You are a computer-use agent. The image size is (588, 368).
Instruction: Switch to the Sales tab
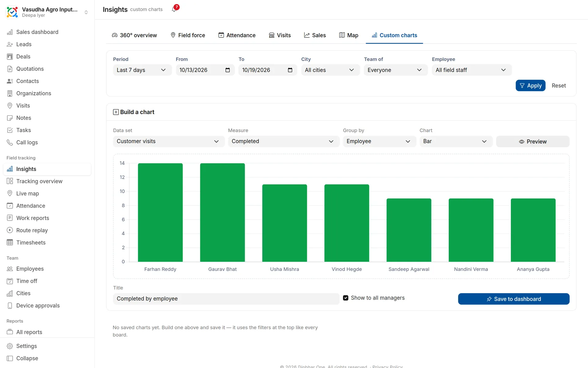pos(315,35)
